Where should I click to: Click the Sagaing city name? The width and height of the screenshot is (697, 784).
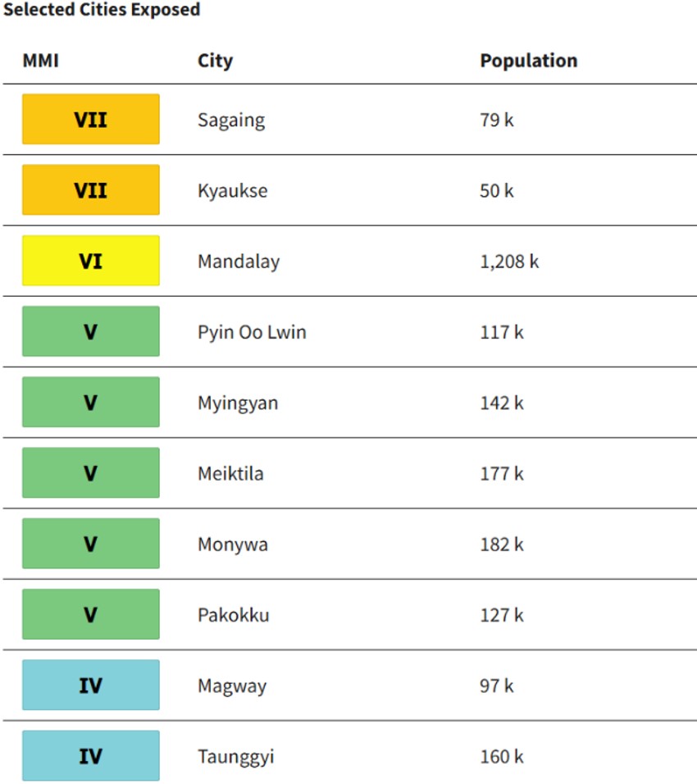(x=231, y=121)
